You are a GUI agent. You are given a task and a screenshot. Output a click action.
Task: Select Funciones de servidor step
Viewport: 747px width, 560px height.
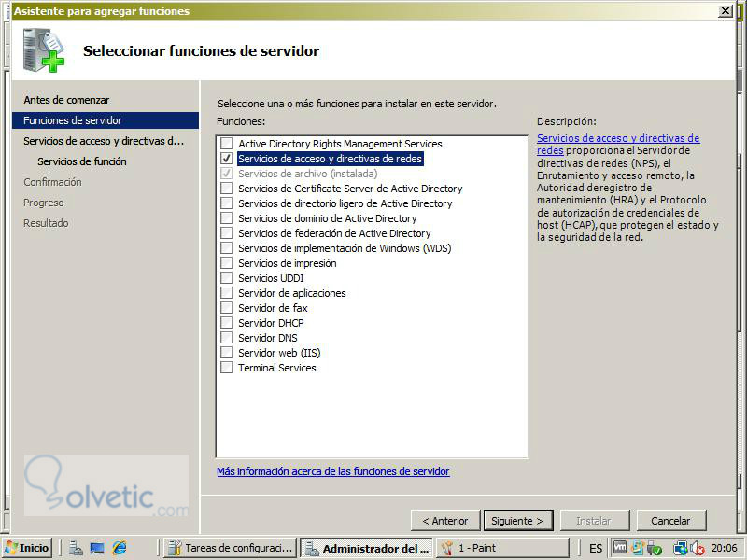tap(105, 120)
